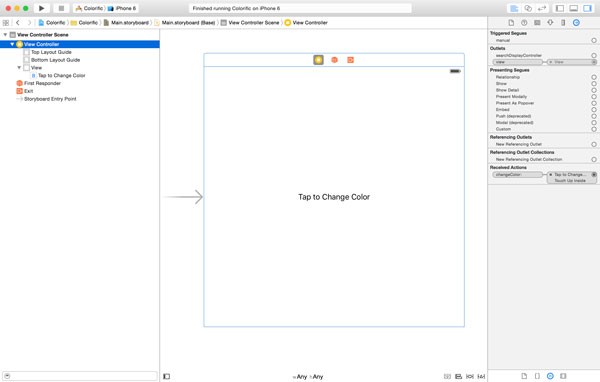Screen dimensions: 600x382
Task: Click New Referencing Outlet Collection circle
Action: [x=593, y=159]
